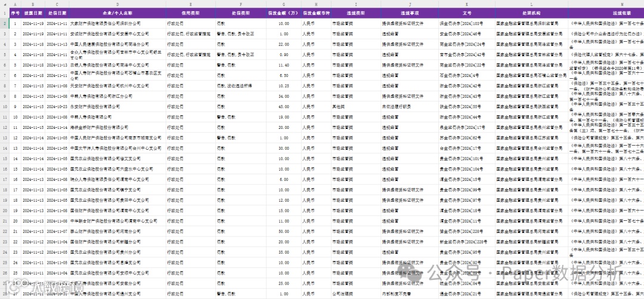The image size is (644, 299).
Task: Select the amount cell 15.00
Action: point(284,211)
